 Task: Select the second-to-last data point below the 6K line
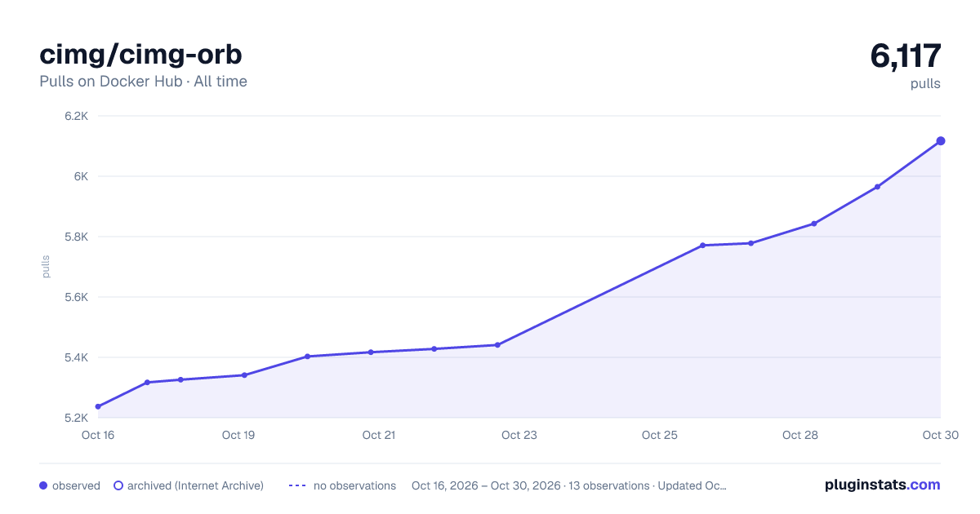(x=877, y=187)
